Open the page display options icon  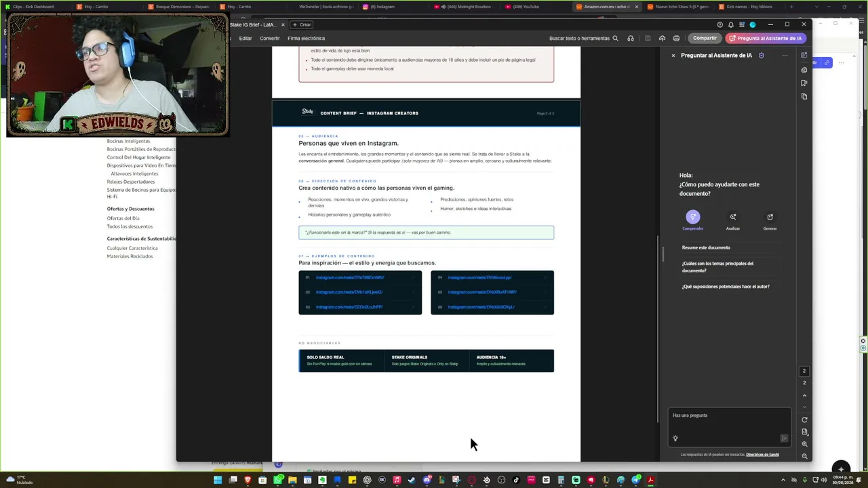804,432
